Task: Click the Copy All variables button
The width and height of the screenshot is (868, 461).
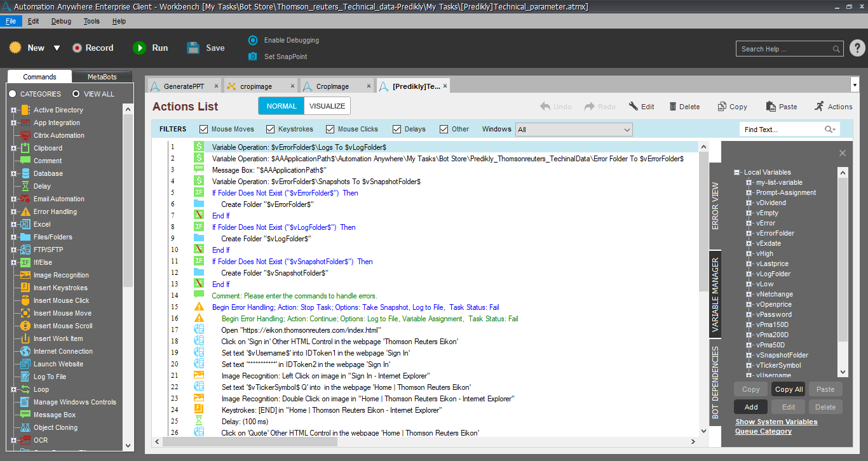Action: (x=788, y=389)
